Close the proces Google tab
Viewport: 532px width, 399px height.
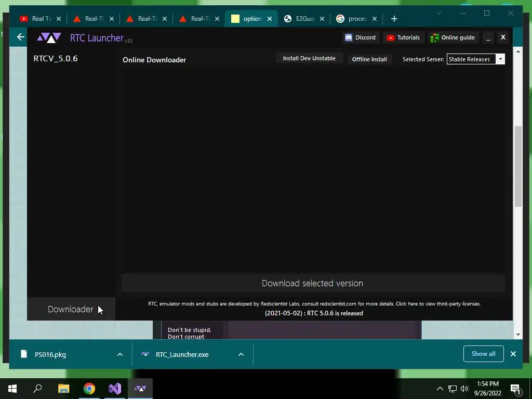click(x=375, y=19)
